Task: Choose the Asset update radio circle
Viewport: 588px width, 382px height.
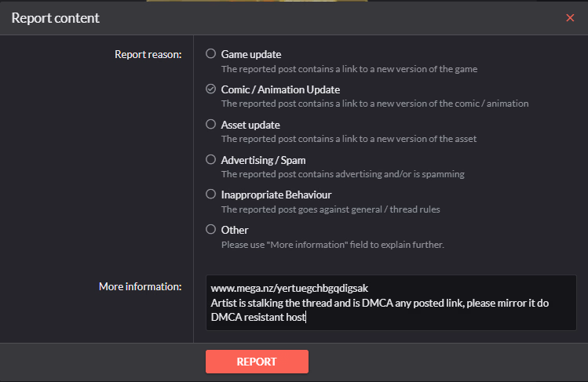Action: click(x=210, y=124)
